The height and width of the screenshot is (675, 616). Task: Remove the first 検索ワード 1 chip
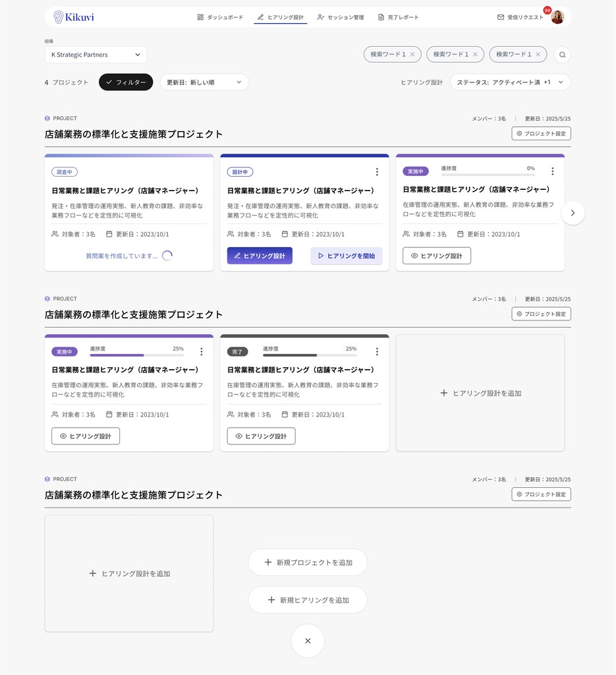point(412,54)
